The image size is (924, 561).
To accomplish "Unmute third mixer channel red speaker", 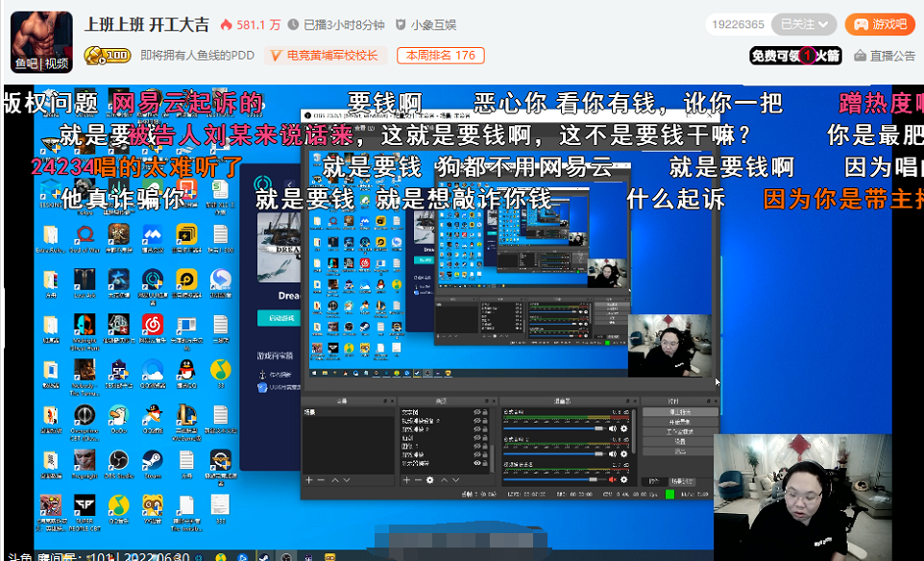I will click(612, 479).
